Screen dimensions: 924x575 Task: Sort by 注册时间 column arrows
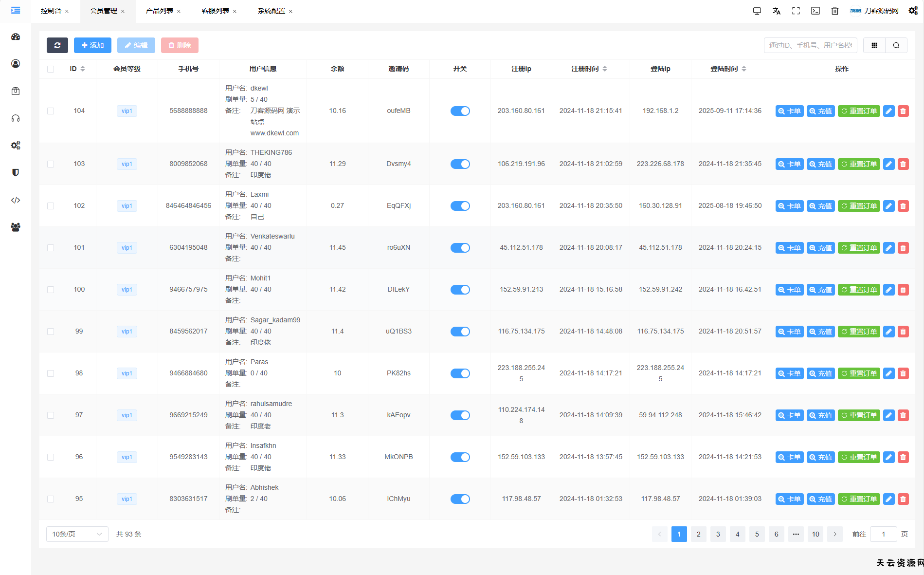coord(605,69)
